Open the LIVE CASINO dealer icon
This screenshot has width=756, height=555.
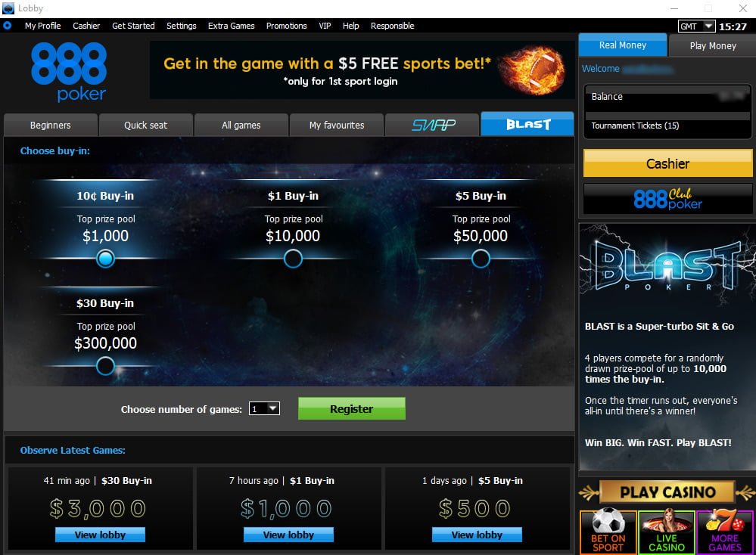click(667, 532)
